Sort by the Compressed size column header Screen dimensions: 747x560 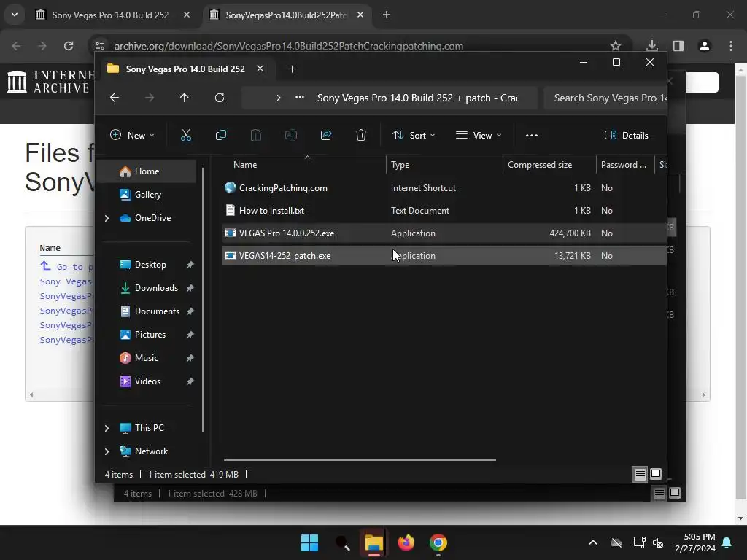(549, 165)
